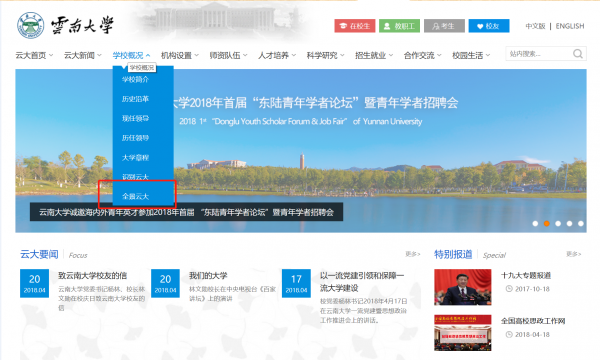
Task: Select 历任领导 from the dropdown
Action: (x=135, y=138)
